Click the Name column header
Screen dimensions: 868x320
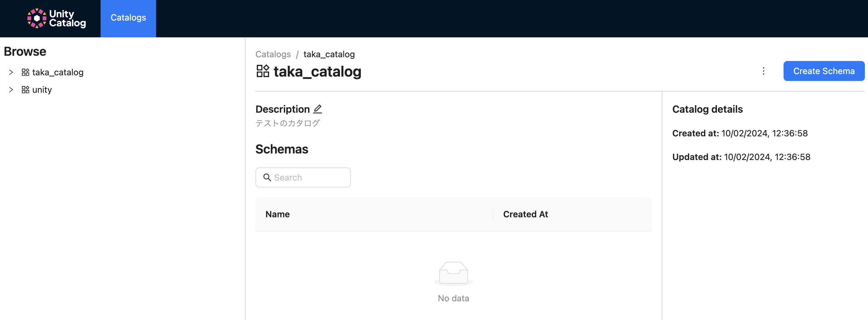click(x=277, y=214)
